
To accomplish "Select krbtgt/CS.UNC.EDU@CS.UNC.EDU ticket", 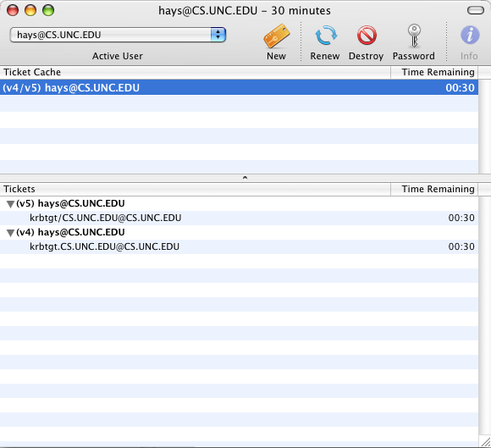I will 239,218.
